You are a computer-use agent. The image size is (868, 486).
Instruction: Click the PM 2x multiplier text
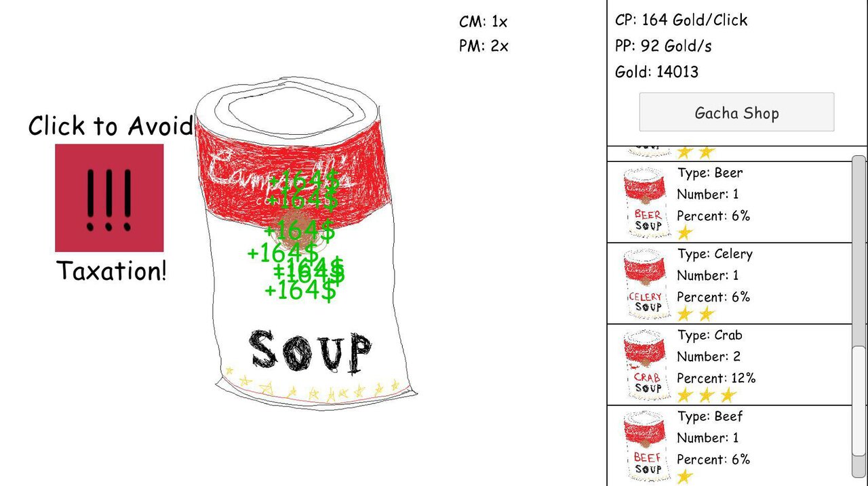coord(484,46)
